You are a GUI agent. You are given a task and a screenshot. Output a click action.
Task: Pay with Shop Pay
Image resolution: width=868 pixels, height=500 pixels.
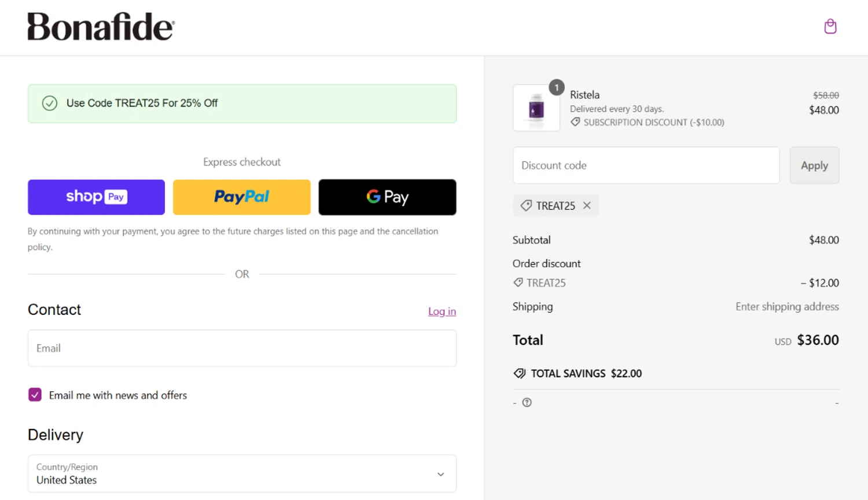pyautogui.click(x=96, y=197)
